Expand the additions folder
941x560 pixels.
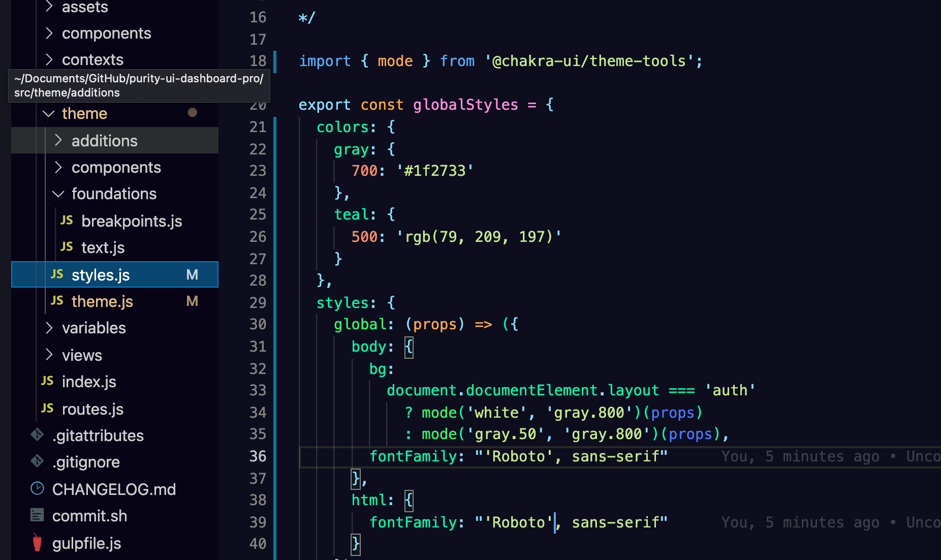(x=58, y=140)
